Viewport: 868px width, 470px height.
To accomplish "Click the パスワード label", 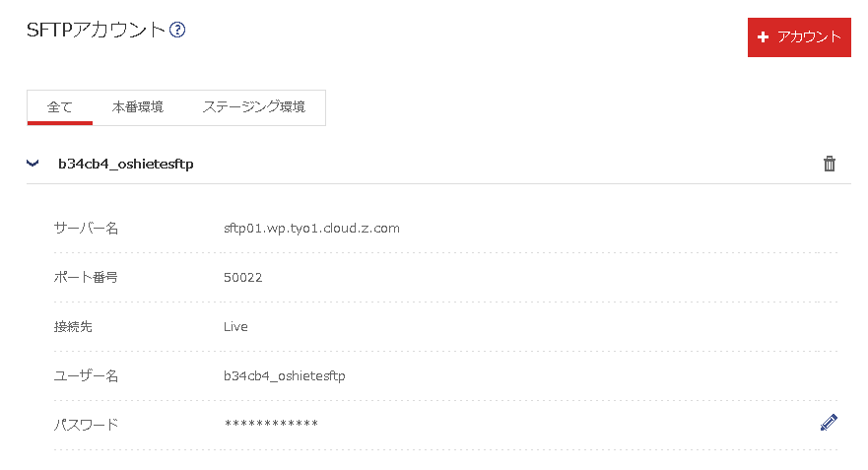I will tap(86, 425).
